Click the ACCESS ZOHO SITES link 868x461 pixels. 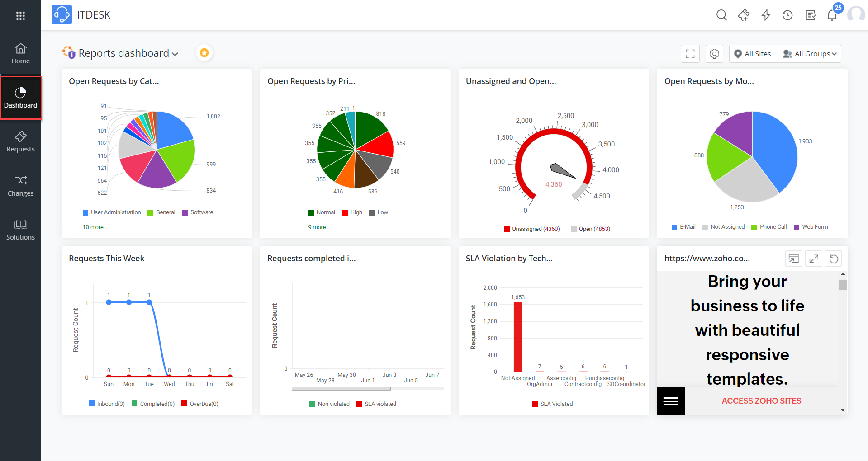coord(761,400)
